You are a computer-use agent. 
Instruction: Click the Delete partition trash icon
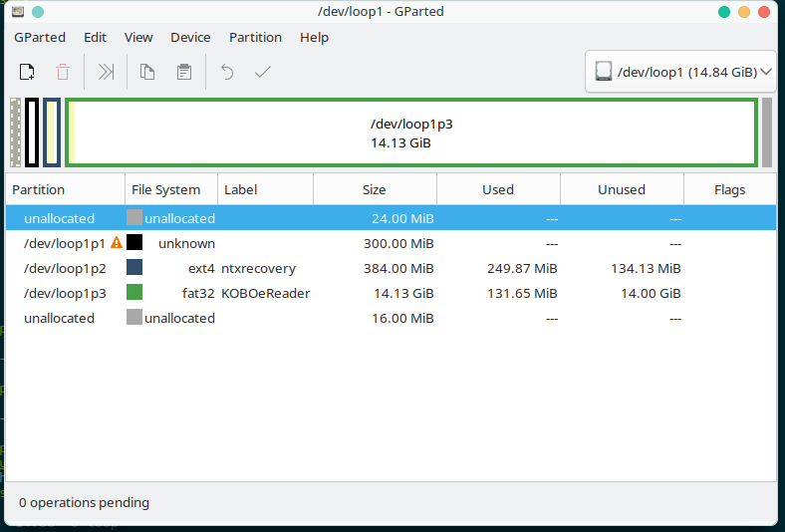coord(63,72)
